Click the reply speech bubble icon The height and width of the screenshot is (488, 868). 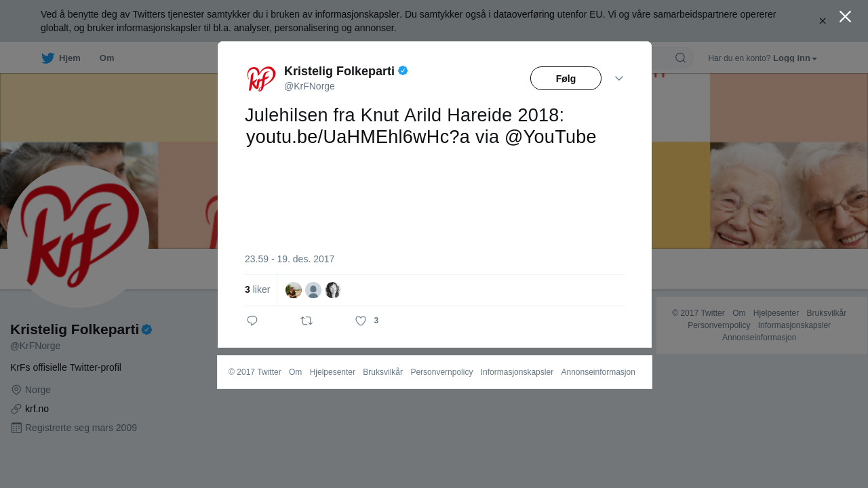(252, 321)
